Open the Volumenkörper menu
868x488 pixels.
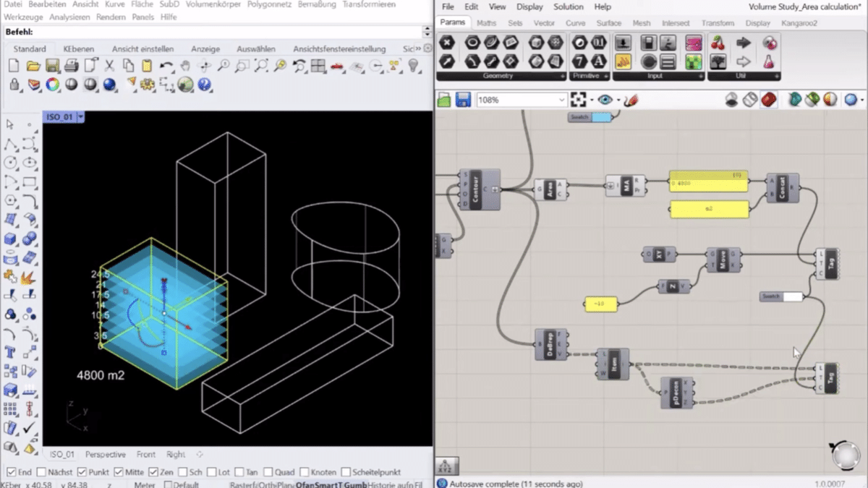coord(212,4)
